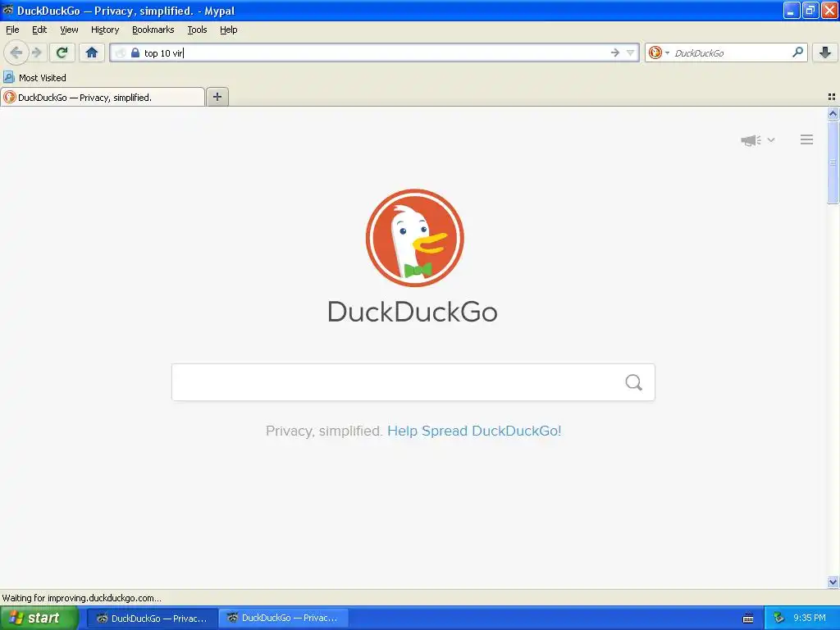Open the History menu
The width and height of the screenshot is (840, 630).
coord(105,30)
